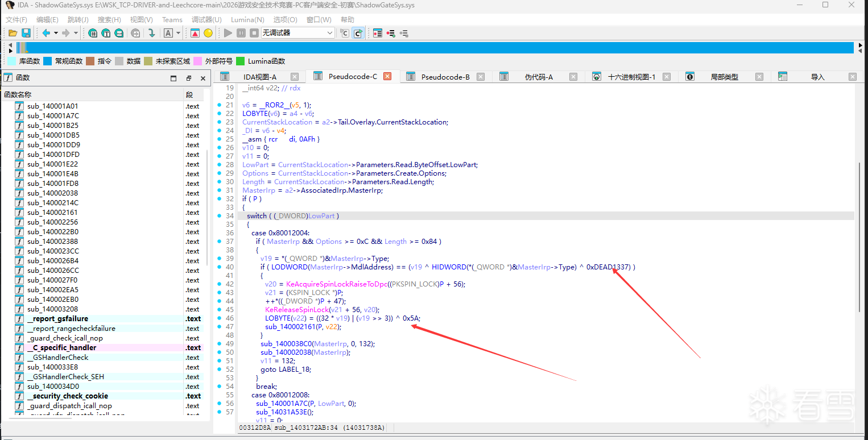Image resolution: width=868 pixels, height=440 pixels.
Task: Jump forward with the gray right arrow
Action: (x=66, y=33)
